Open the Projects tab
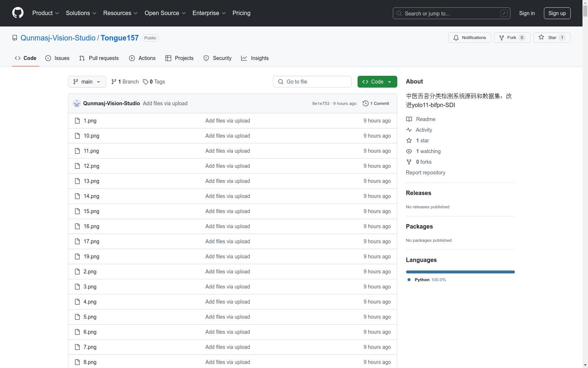588x368 pixels. pos(179,58)
